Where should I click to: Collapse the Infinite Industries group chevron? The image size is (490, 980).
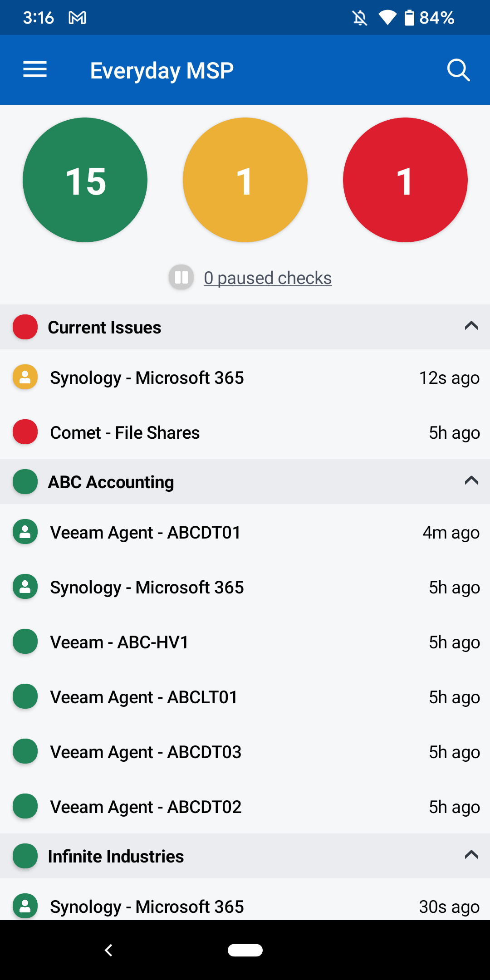point(471,855)
